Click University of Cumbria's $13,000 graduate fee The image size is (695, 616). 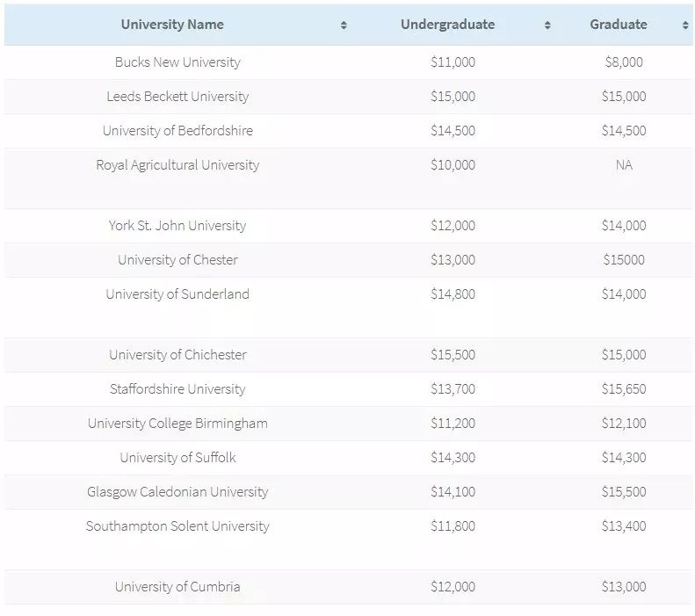pos(624,587)
